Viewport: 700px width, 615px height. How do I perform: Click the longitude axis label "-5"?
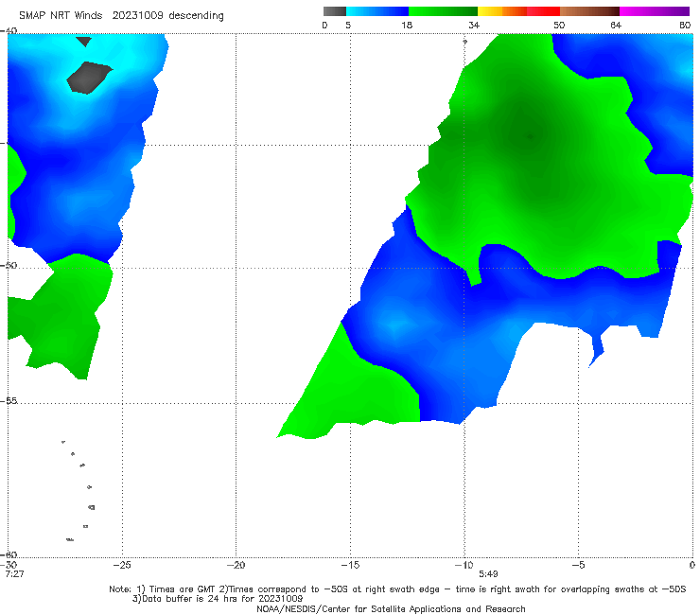coord(578,565)
